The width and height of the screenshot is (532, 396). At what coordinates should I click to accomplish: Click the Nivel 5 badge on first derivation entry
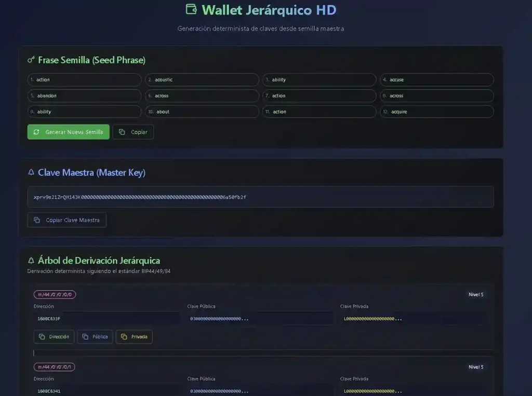(x=475, y=294)
